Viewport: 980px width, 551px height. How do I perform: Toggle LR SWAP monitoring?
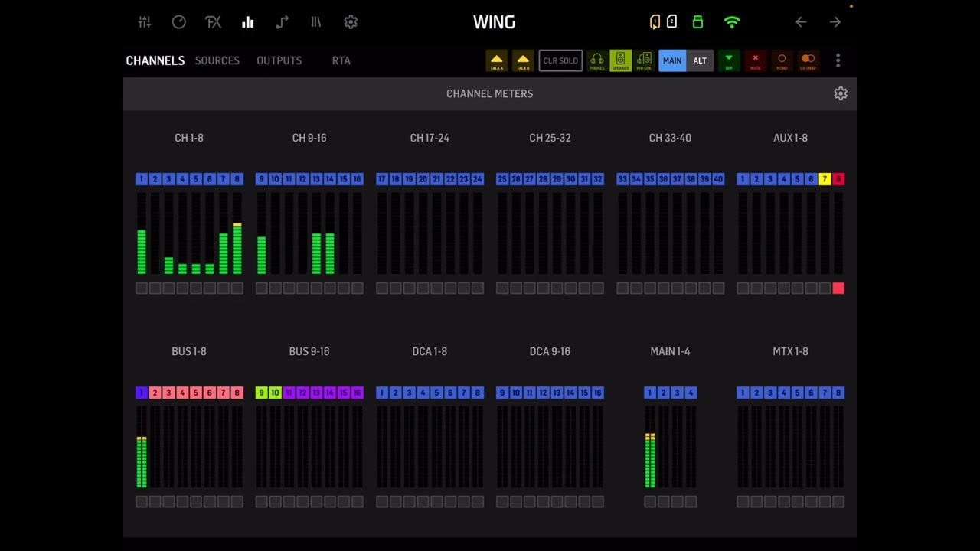808,60
